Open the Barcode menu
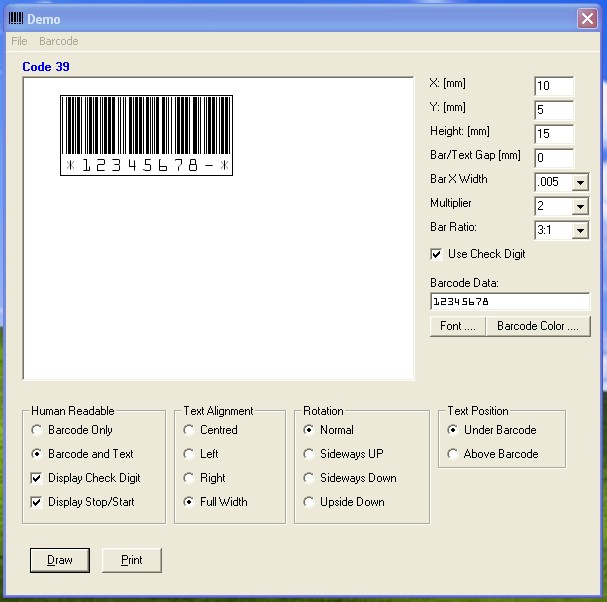Viewport: 607px width, 602px height. click(x=58, y=41)
